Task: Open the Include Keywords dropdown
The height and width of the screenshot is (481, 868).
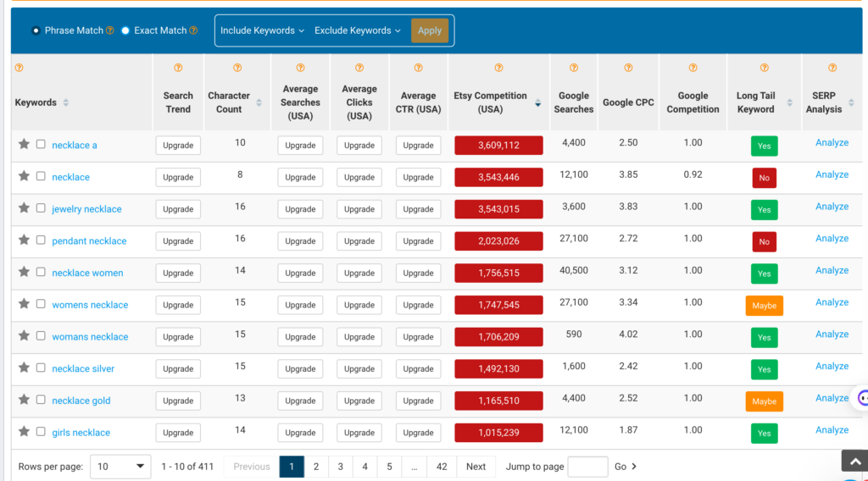Action: 262,30
